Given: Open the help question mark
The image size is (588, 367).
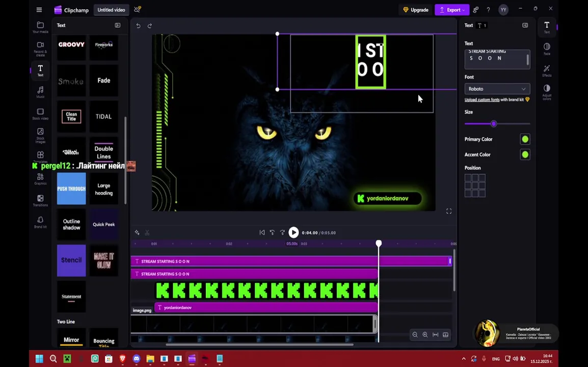Looking at the screenshot, I should tap(488, 10).
